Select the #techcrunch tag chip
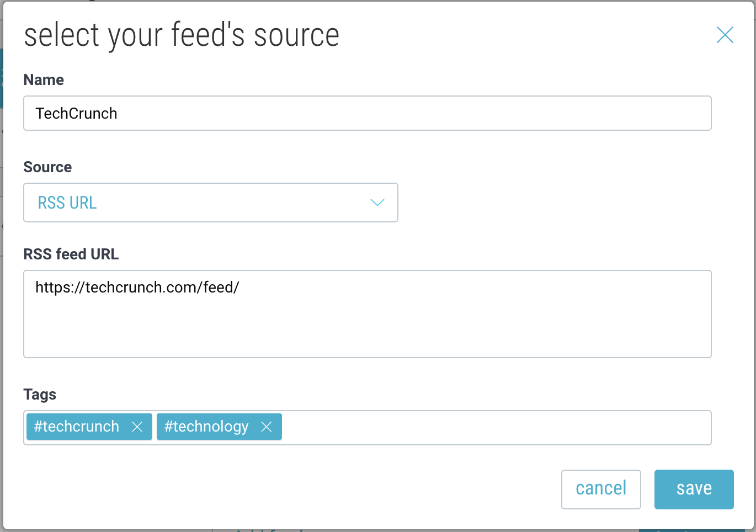756x532 pixels. [77, 427]
